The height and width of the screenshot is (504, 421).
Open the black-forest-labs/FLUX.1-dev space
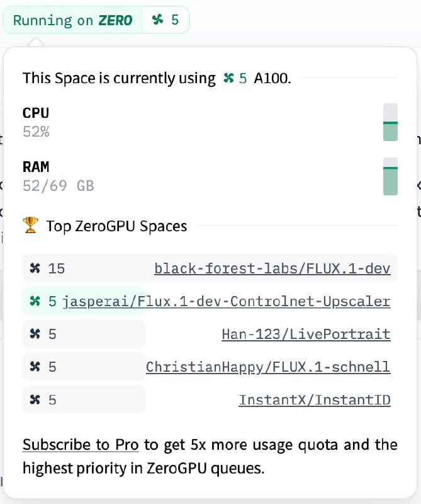point(272,268)
